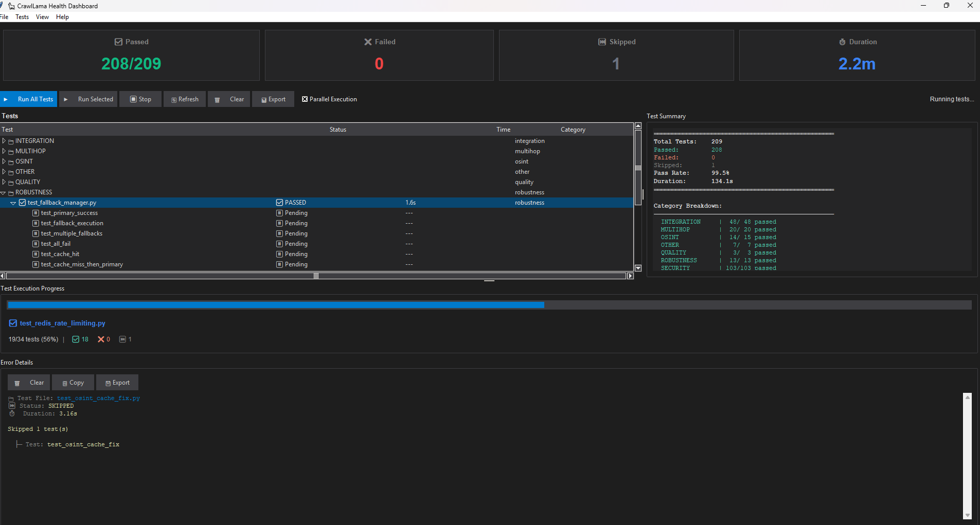Viewport: 980px width, 525px height.
Task: Open the Tests menu
Action: pos(22,16)
